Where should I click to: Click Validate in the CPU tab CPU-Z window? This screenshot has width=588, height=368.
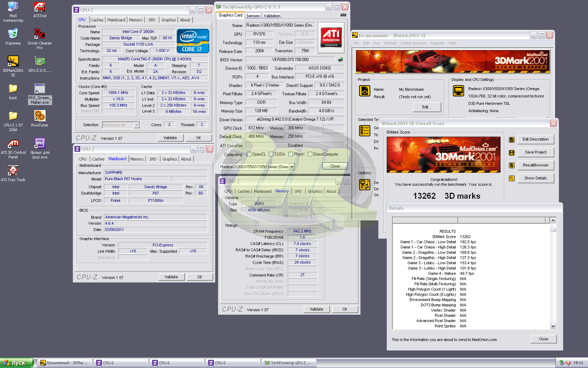170,138
